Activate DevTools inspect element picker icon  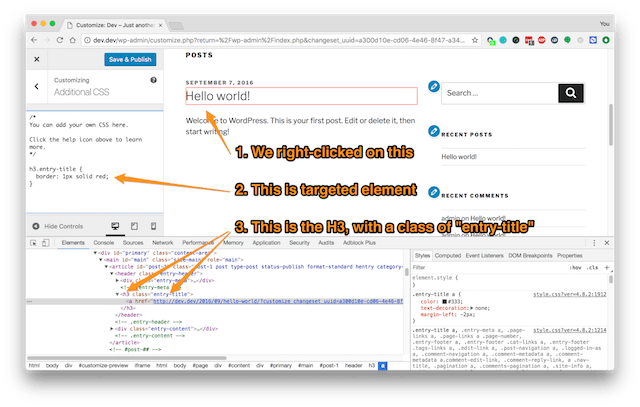point(33,243)
